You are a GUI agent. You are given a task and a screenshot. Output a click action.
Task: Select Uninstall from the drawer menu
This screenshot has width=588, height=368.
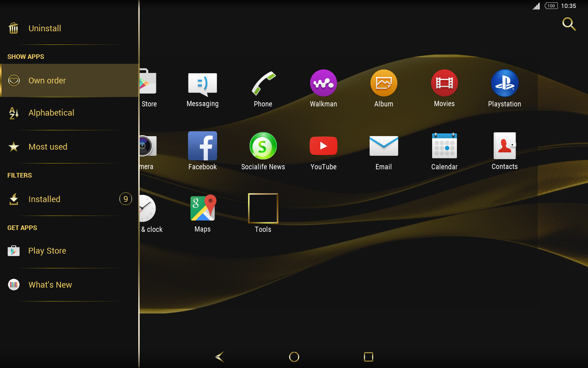[x=69, y=28]
